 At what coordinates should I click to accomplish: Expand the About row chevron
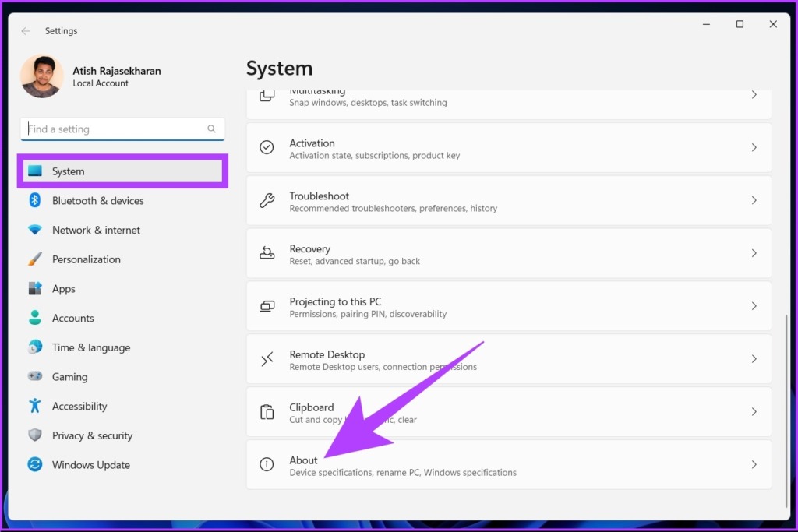coord(754,464)
